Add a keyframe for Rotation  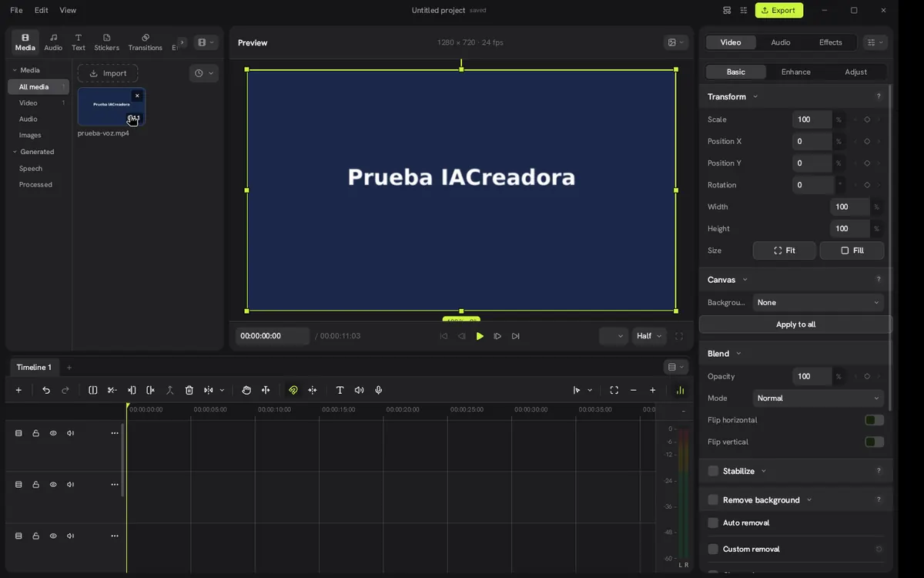click(867, 185)
